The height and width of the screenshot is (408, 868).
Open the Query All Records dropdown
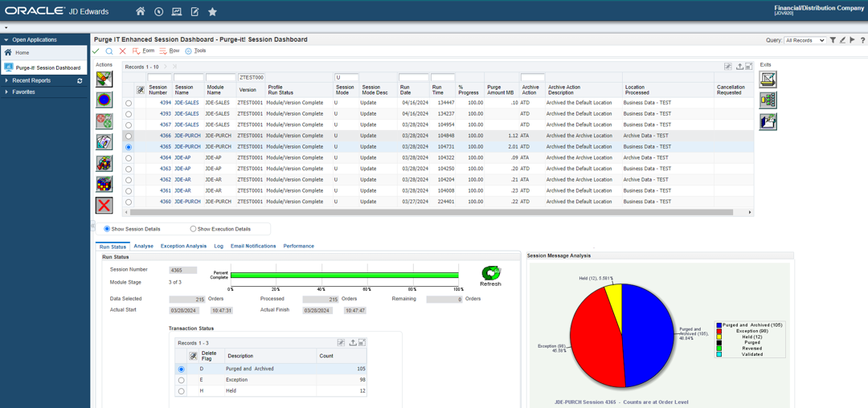click(x=805, y=40)
